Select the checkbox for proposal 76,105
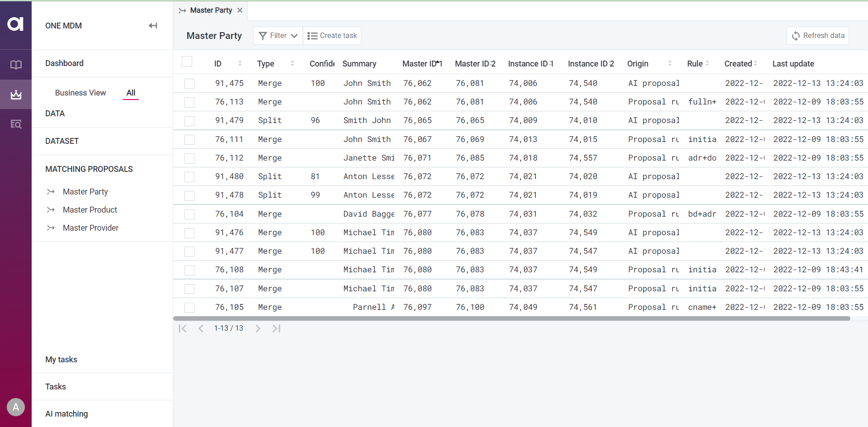868x427 pixels. pyautogui.click(x=189, y=308)
